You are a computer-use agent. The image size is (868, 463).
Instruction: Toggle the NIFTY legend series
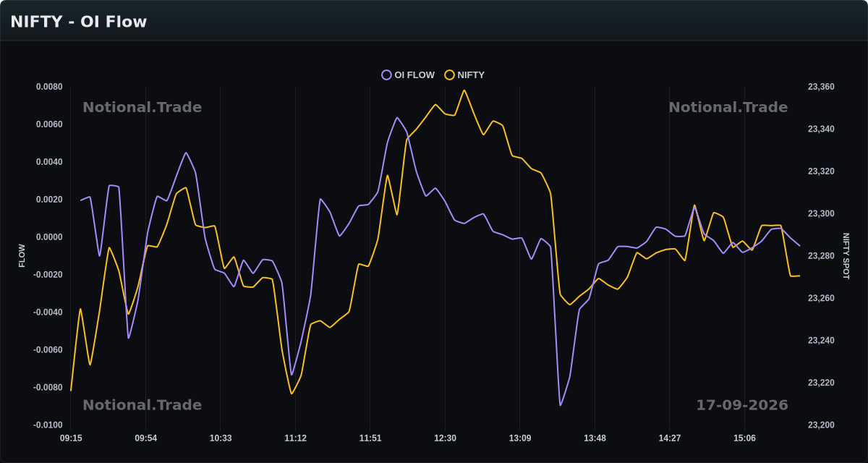(464, 75)
